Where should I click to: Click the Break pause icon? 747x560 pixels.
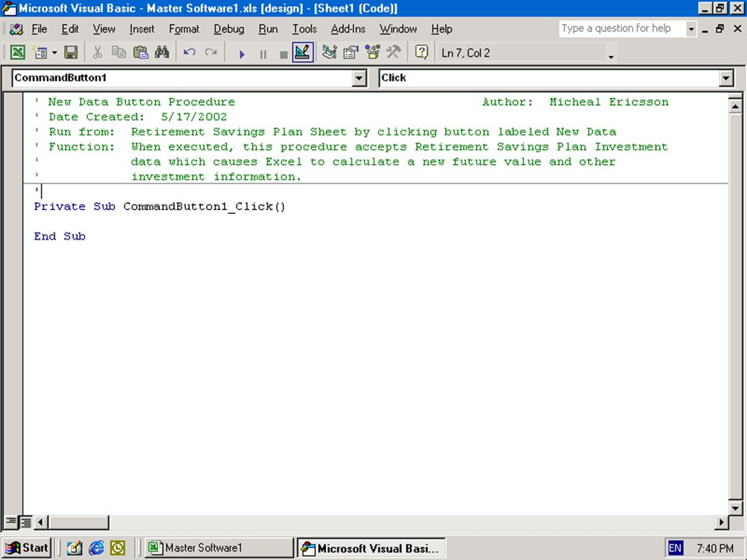click(263, 54)
